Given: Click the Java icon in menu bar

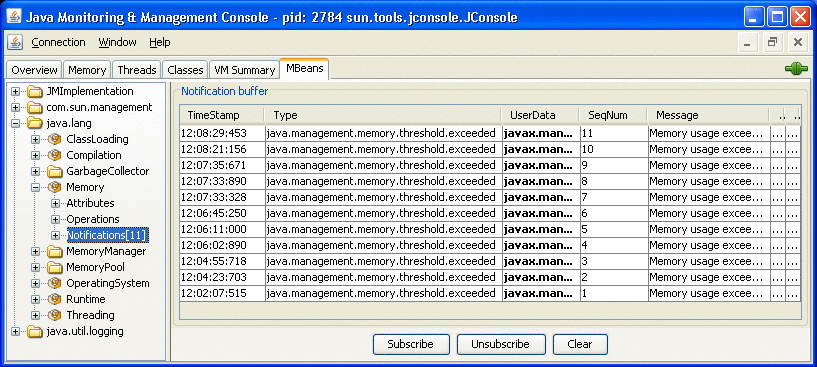Looking at the screenshot, I should pos(15,42).
